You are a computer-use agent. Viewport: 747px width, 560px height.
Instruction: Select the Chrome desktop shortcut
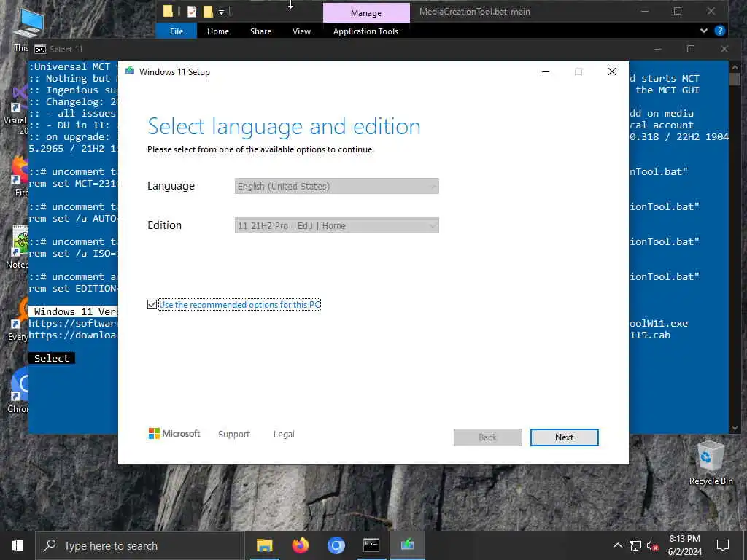[19, 391]
